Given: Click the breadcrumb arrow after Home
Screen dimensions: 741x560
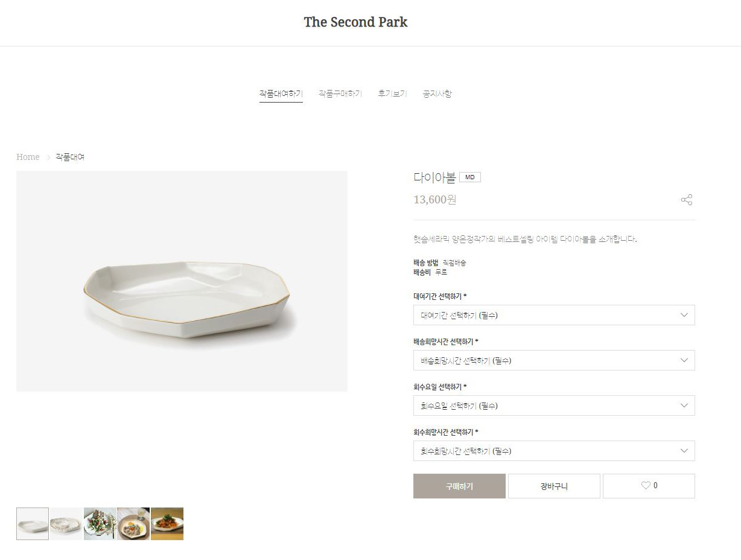Looking at the screenshot, I should (x=48, y=157).
